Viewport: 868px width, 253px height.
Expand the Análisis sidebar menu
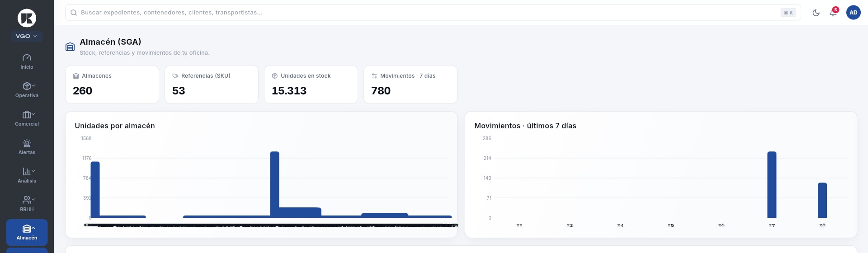pos(27,176)
